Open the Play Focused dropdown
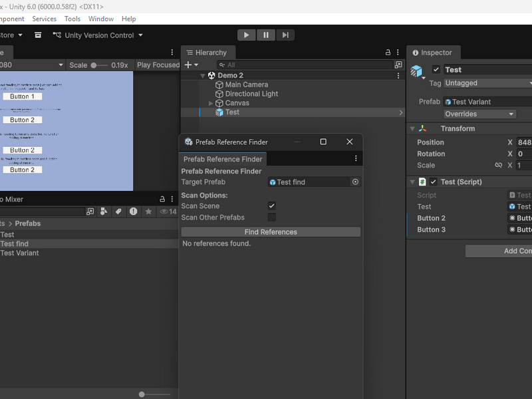The width and height of the screenshot is (532, 399). pyautogui.click(x=158, y=65)
